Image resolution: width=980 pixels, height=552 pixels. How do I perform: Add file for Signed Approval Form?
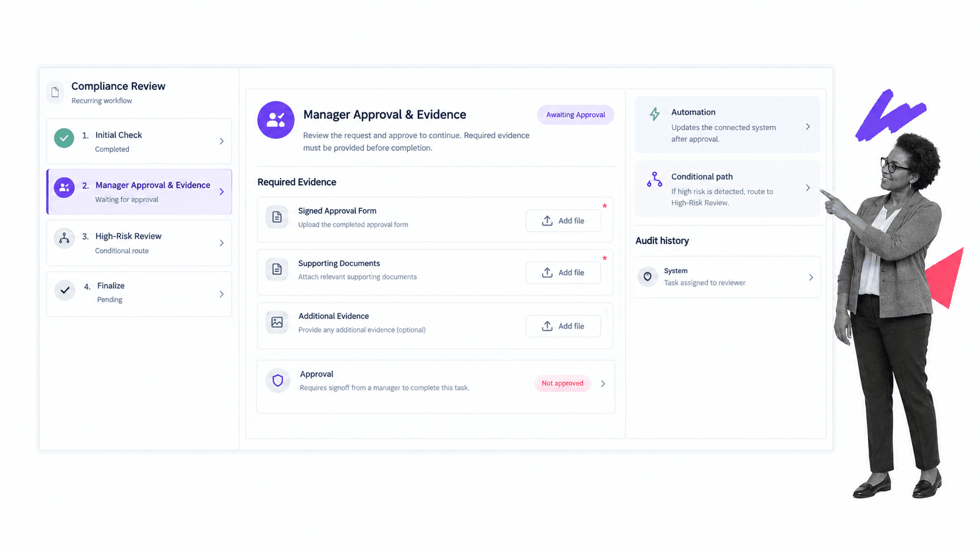(563, 221)
